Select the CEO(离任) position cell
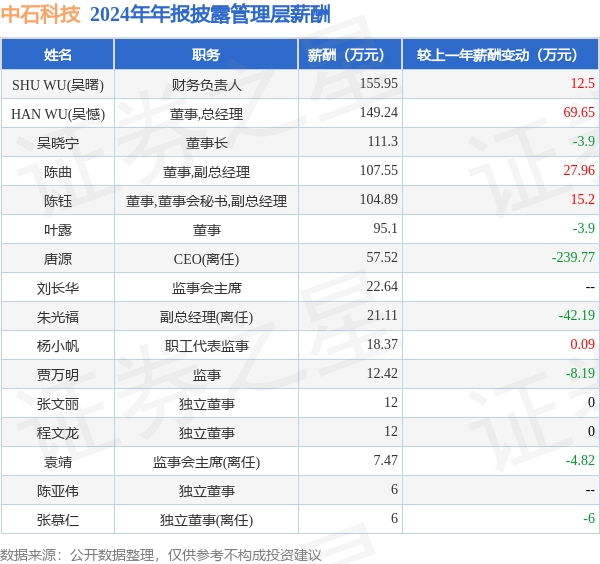 tap(206, 259)
